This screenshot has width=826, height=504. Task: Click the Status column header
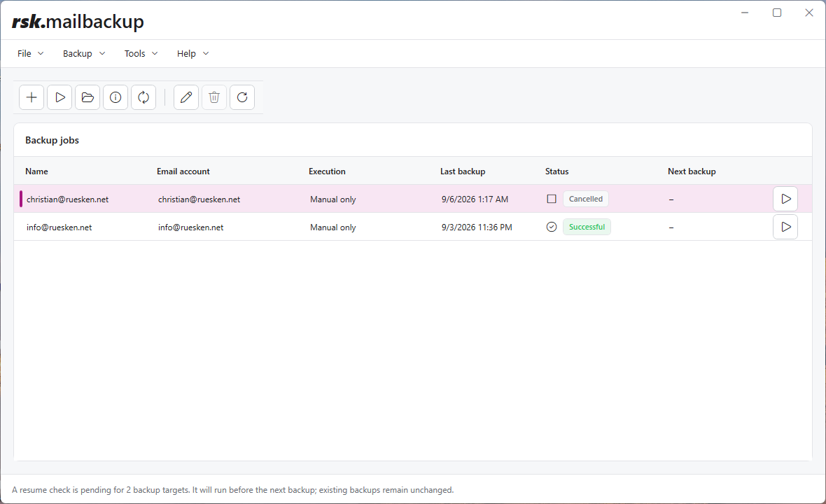(556, 171)
